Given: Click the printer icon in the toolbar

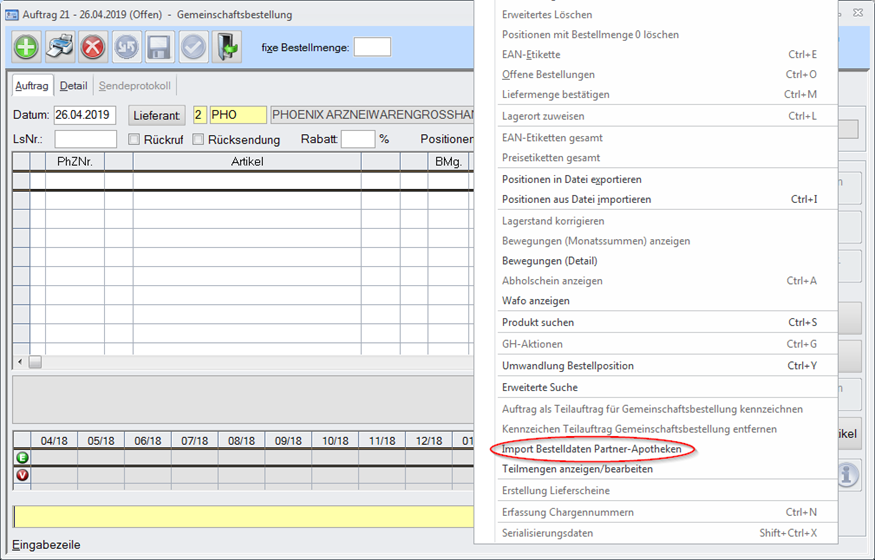Looking at the screenshot, I should coord(60,47).
